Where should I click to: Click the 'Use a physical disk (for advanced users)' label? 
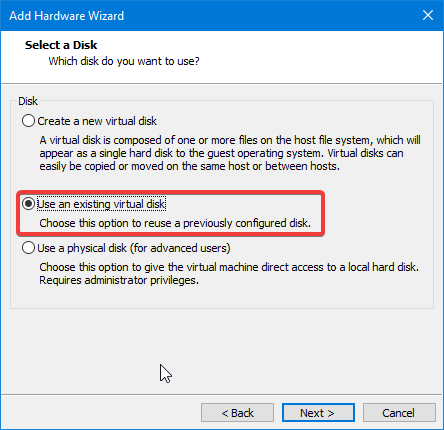[134, 248]
